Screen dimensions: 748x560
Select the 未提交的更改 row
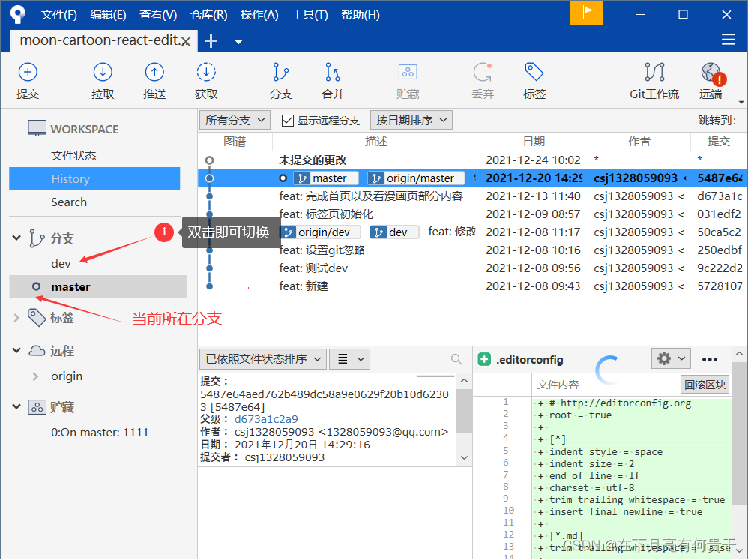472,160
